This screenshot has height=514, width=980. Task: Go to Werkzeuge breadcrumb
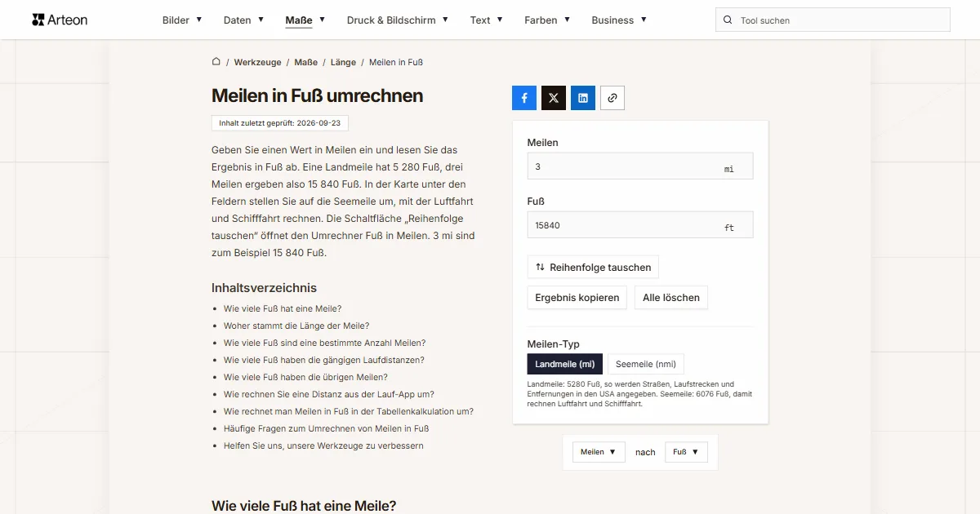click(x=258, y=62)
